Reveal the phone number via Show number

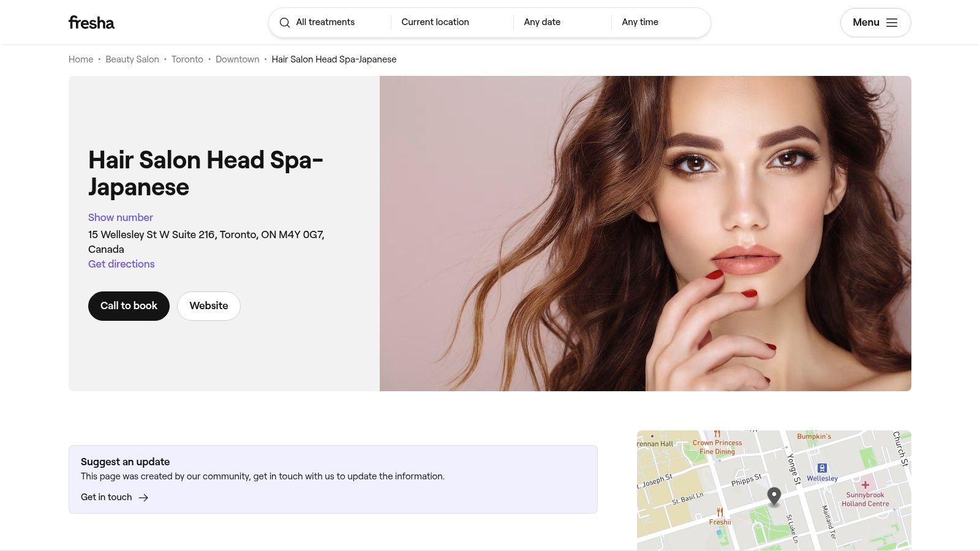tap(120, 217)
